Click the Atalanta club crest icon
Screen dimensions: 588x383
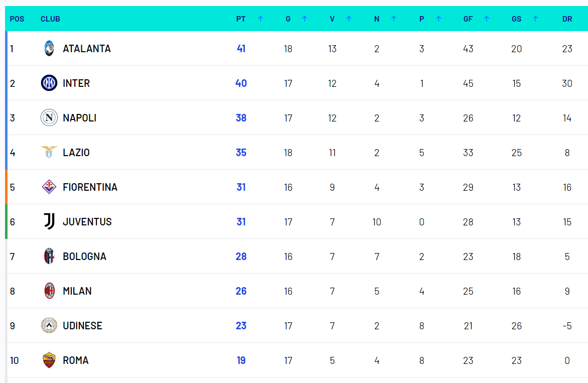pos(49,49)
